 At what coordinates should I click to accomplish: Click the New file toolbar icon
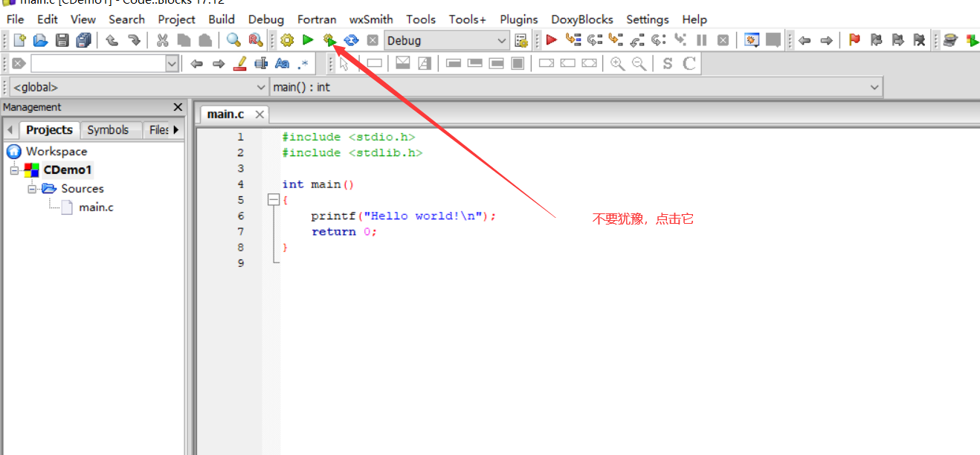(19, 40)
